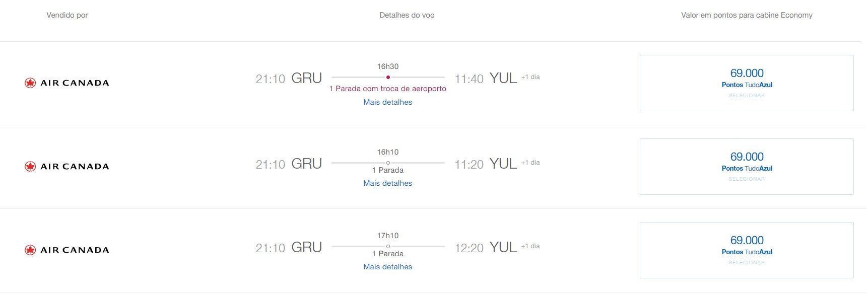Click stop circle marker on 17h10 flight
The height and width of the screenshot is (297, 868).
[388, 246]
